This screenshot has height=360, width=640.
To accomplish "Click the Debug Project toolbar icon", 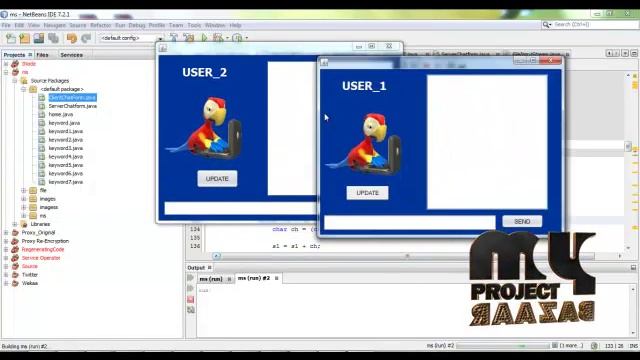I will coord(218,38).
